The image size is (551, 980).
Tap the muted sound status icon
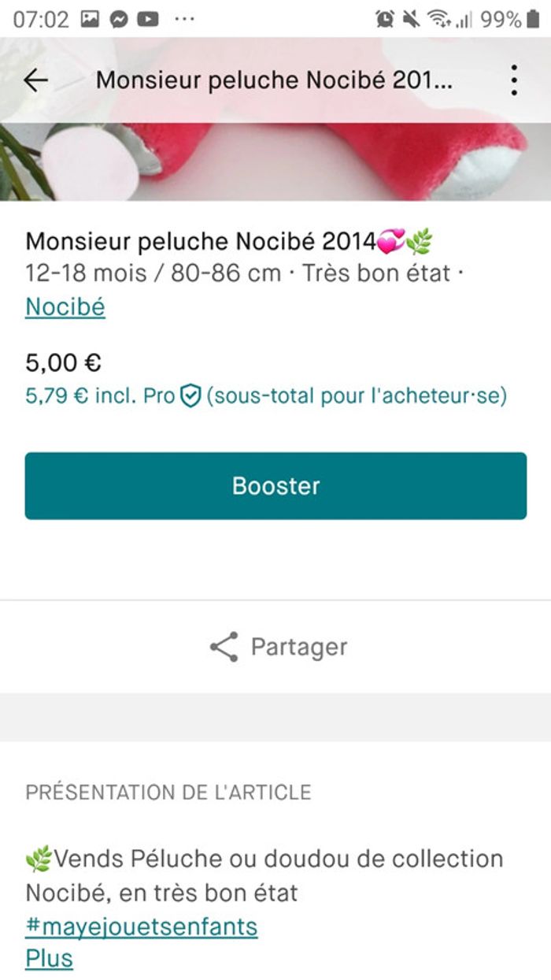coord(412,20)
